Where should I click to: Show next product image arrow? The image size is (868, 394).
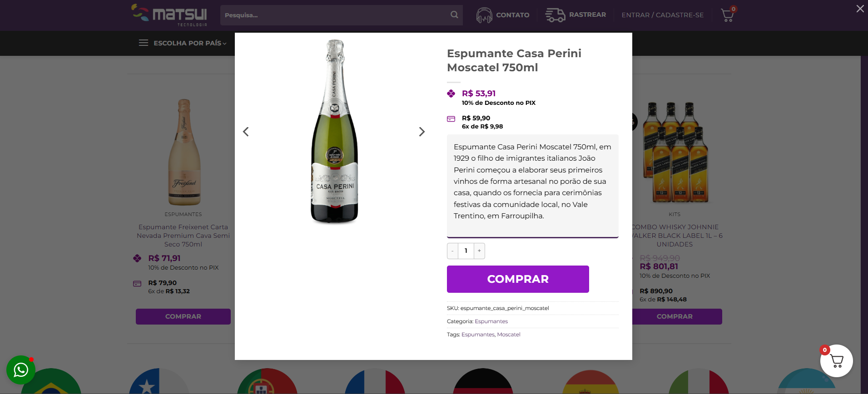[x=422, y=132]
